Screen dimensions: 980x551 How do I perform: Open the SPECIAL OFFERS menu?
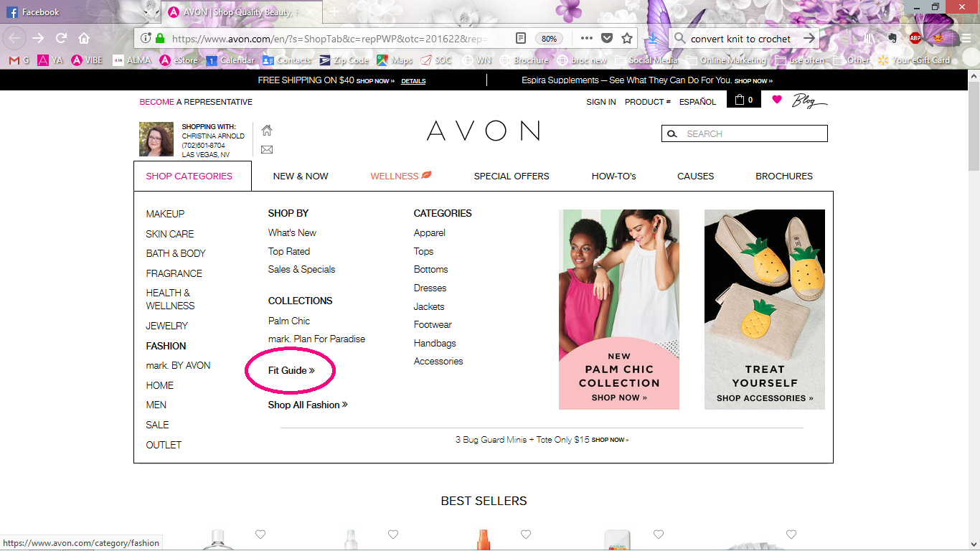512,176
